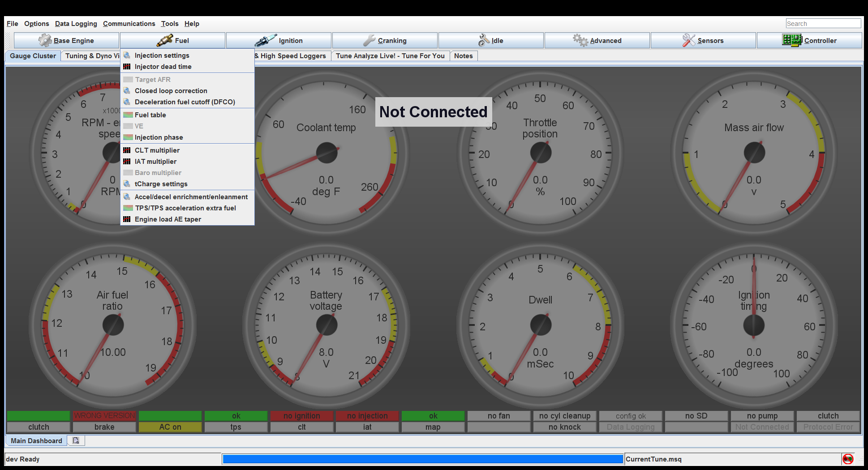Click the 'config ok' indicator

pyautogui.click(x=631, y=416)
